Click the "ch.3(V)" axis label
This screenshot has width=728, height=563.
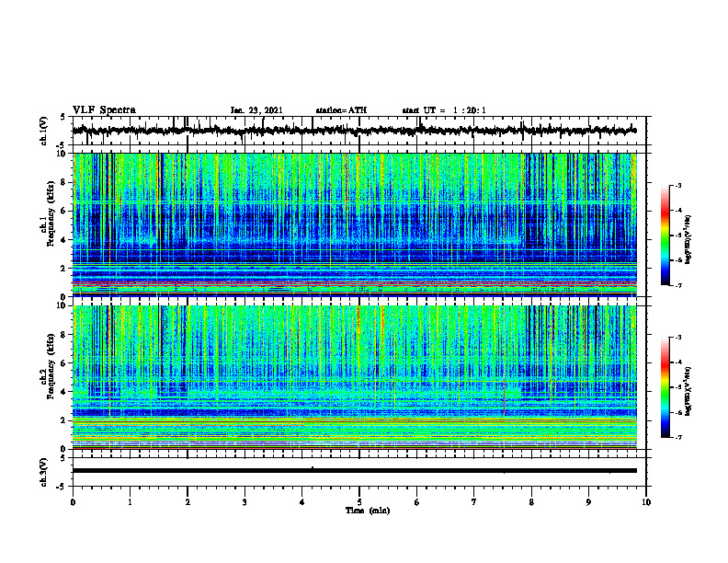[44, 473]
